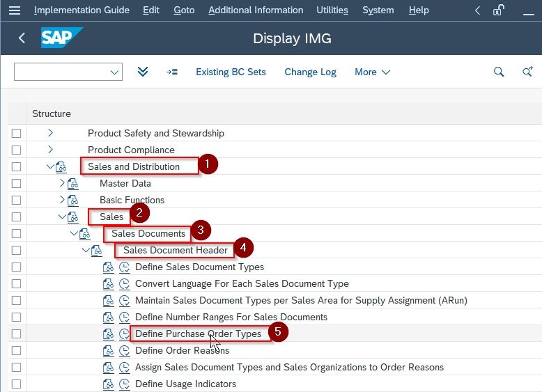Image resolution: width=542 pixels, height=392 pixels.
Task: Tick checkbox for Product Safety and Stewardship
Action: 16,133
